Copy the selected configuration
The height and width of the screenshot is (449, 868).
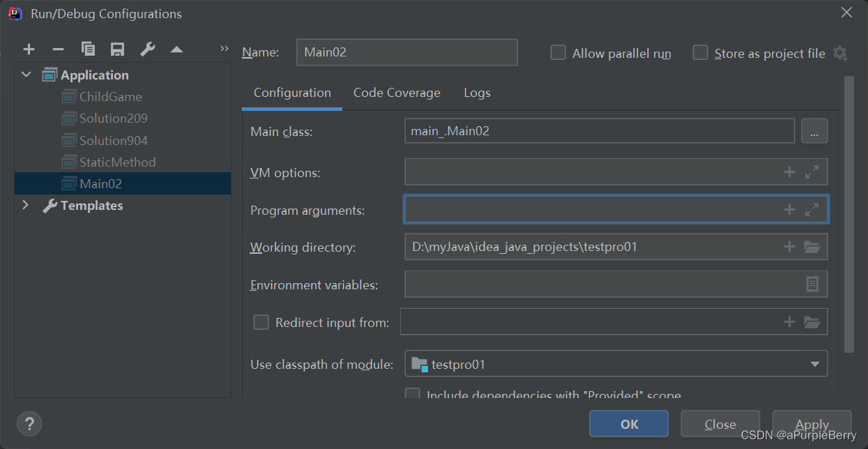[88, 50]
